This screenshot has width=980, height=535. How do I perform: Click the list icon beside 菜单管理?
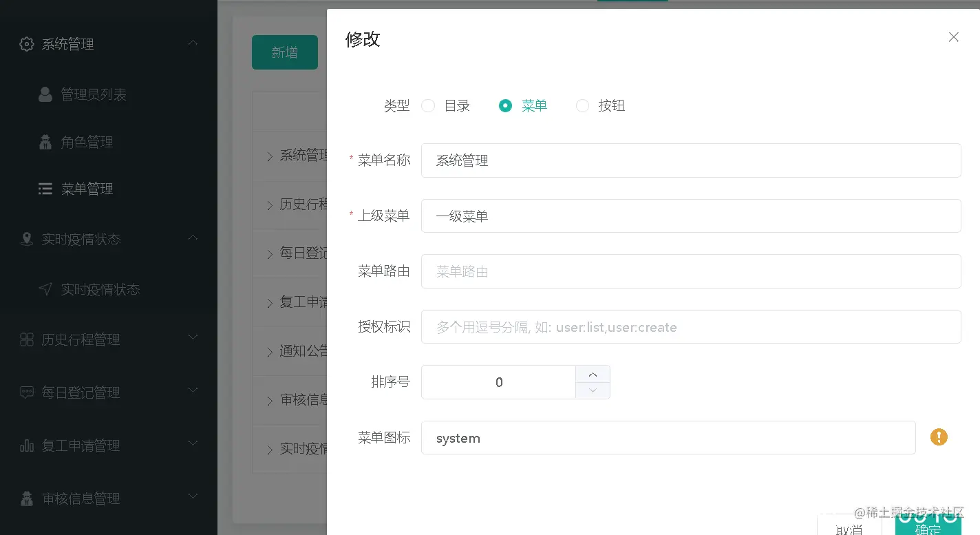[x=45, y=189]
